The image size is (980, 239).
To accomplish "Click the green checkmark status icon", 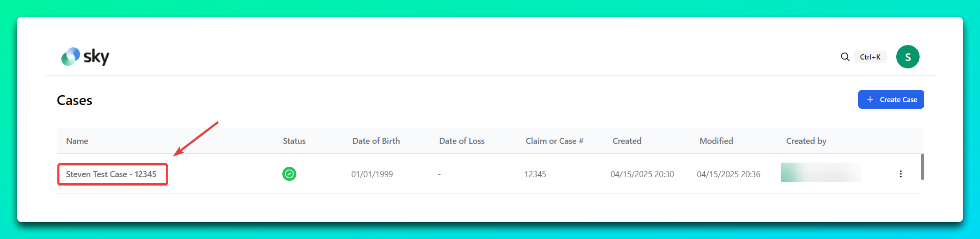I will pyautogui.click(x=289, y=174).
